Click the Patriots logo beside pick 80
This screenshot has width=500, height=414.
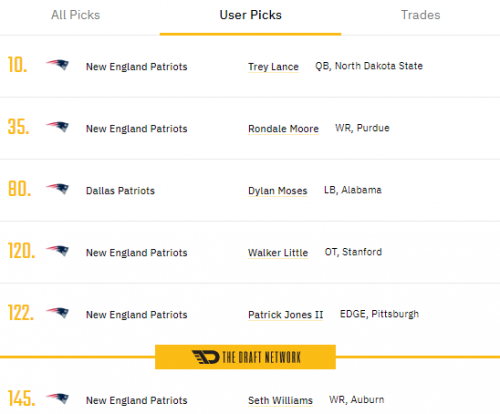(57, 189)
